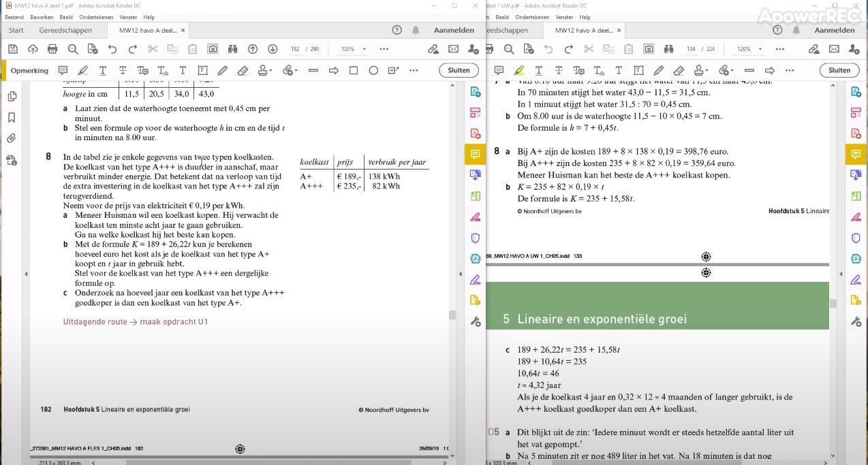Click page number field showing 134

691,49
